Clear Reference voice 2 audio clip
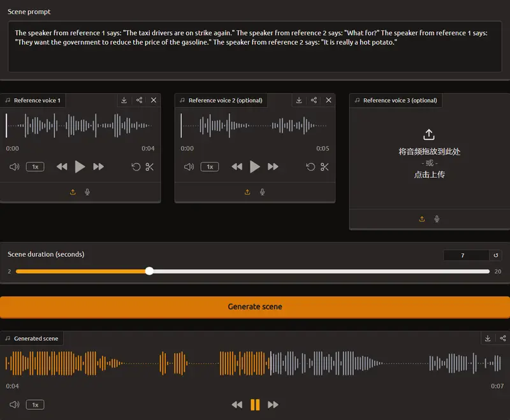Image resolution: width=510 pixels, height=420 pixels. (328, 100)
